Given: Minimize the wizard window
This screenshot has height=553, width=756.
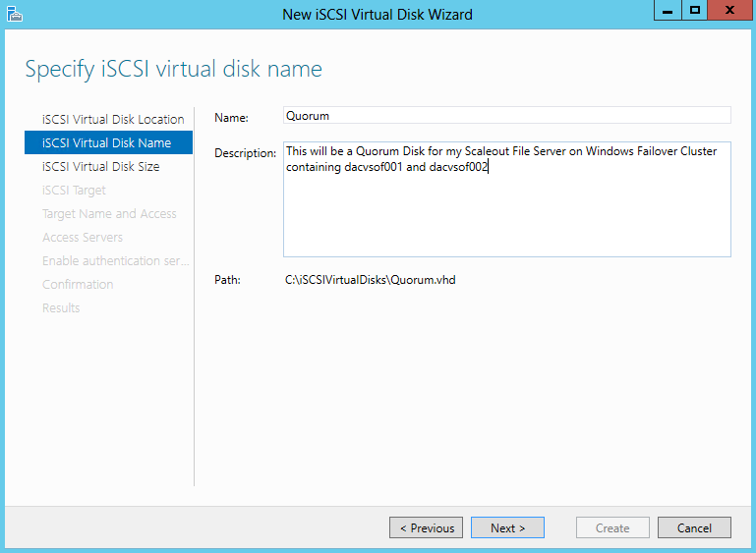Looking at the screenshot, I should 668,11.
